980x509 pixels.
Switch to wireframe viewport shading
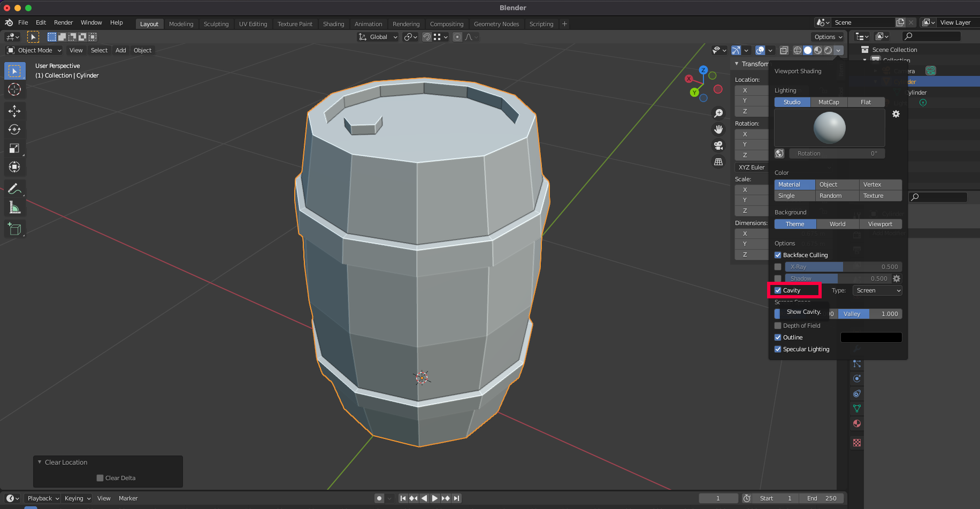point(797,50)
